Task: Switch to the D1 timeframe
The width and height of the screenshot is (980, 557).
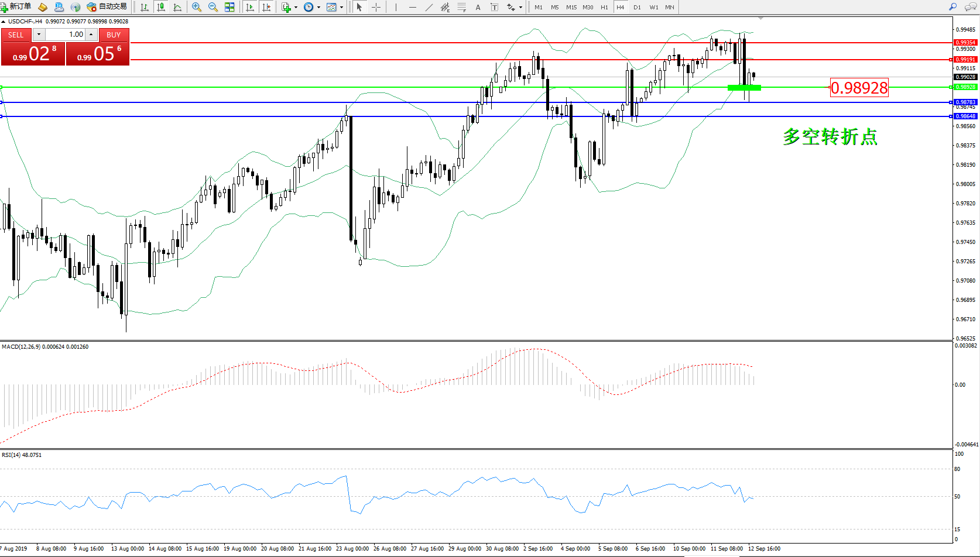Action: (637, 7)
